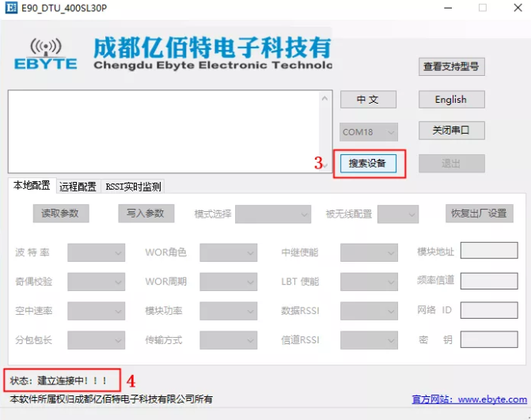Expand the 波特率 dropdown
This screenshot has height=420, width=531.
(x=97, y=252)
